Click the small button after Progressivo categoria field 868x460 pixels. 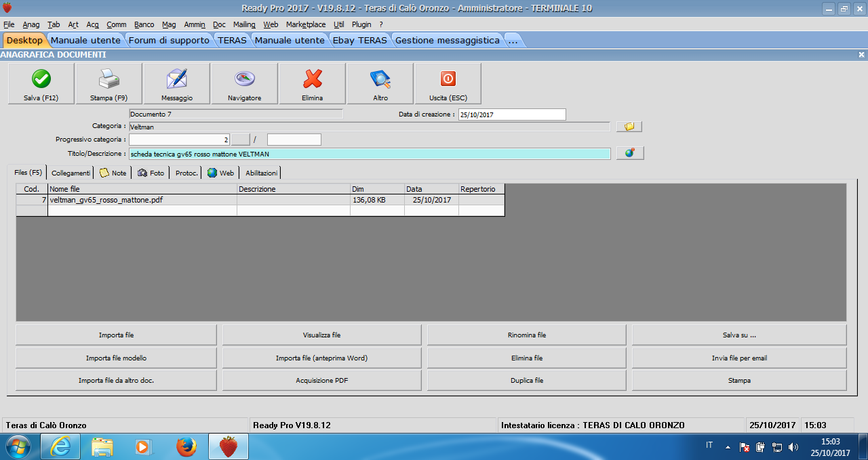[x=241, y=140]
